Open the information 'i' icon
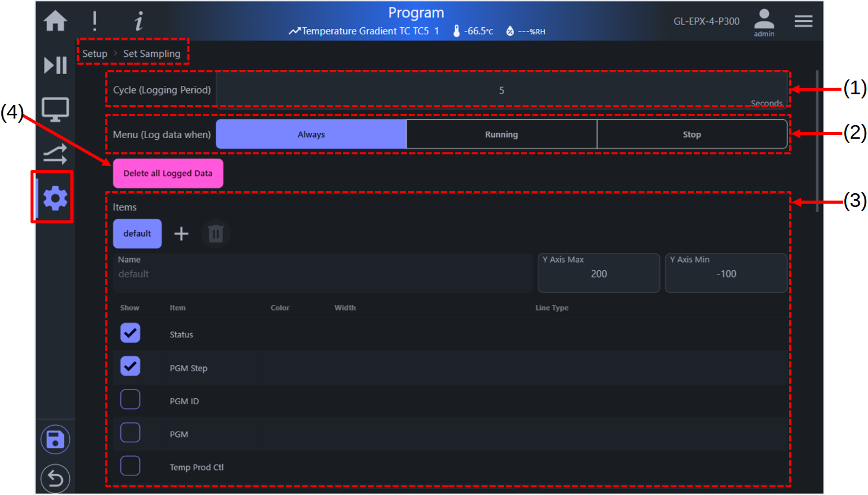Image resolution: width=868 pixels, height=495 pixels. tap(139, 21)
